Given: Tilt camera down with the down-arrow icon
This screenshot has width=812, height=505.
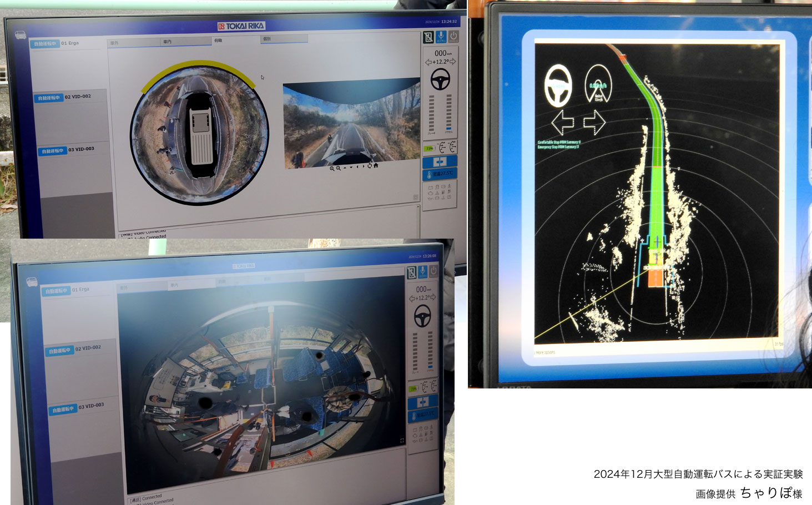Looking at the screenshot, I should pyautogui.click(x=351, y=167).
